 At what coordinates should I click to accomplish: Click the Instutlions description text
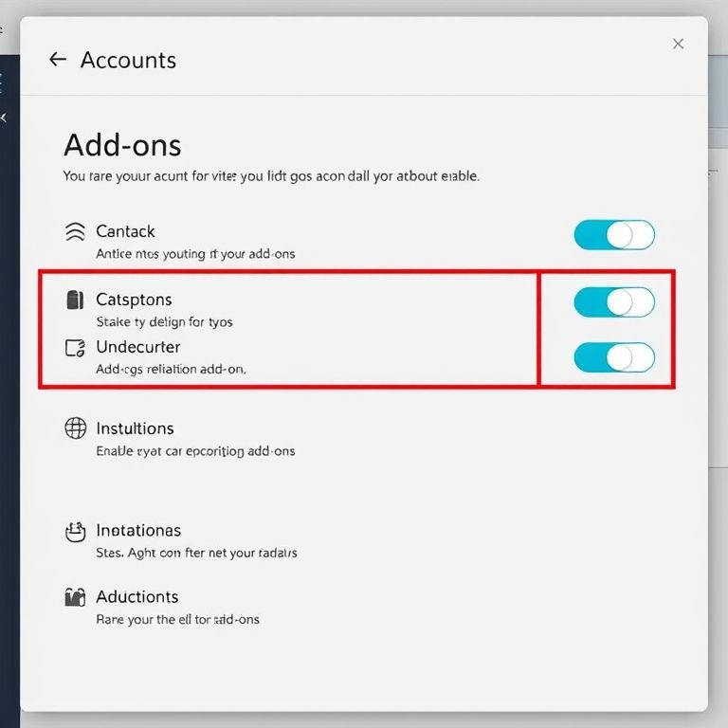tap(195, 451)
